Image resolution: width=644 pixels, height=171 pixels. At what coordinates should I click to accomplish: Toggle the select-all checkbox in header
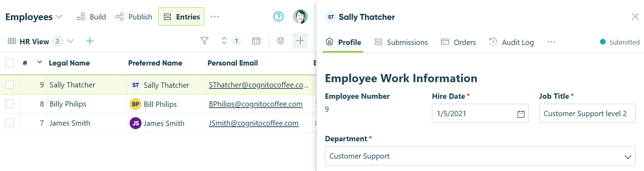[x=9, y=63]
